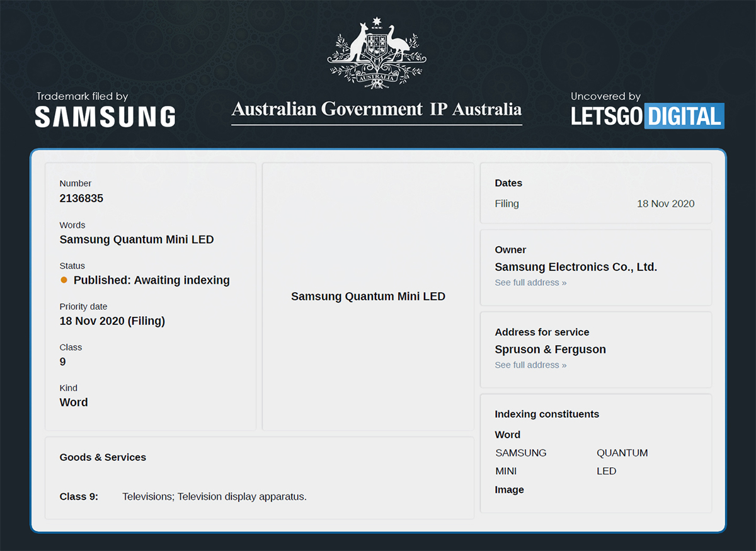Click the Samsung logo in the header
The height and width of the screenshot is (551, 756).
pyautogui.click(x=105, y=116)
